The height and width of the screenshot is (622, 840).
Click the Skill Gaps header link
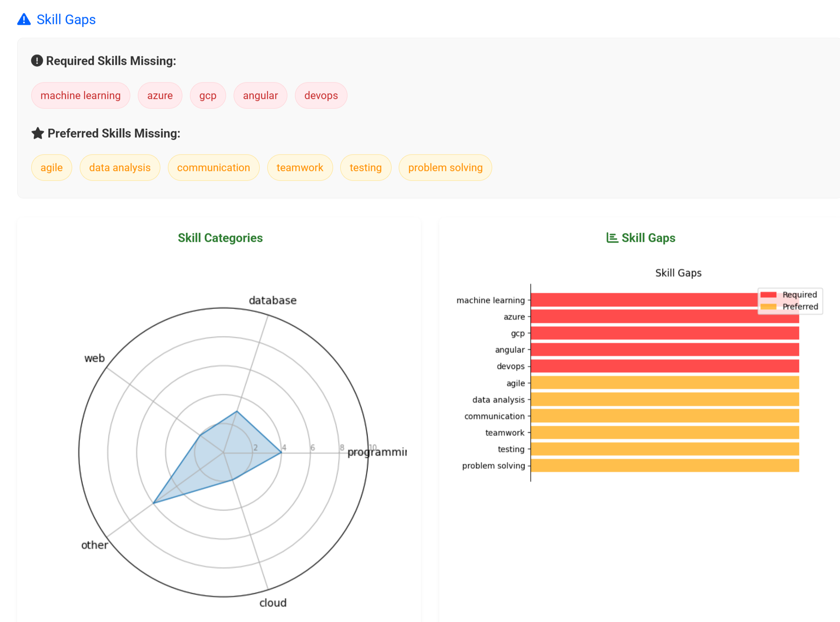(x=66, y=19)
